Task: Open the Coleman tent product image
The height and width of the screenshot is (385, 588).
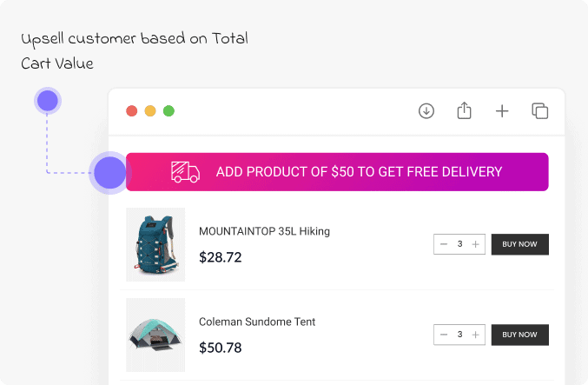Action: [x=155, y=335]
